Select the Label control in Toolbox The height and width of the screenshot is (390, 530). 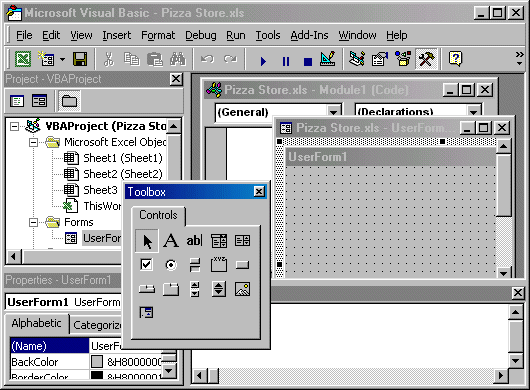pyautogui.click(x=171, y=241)
